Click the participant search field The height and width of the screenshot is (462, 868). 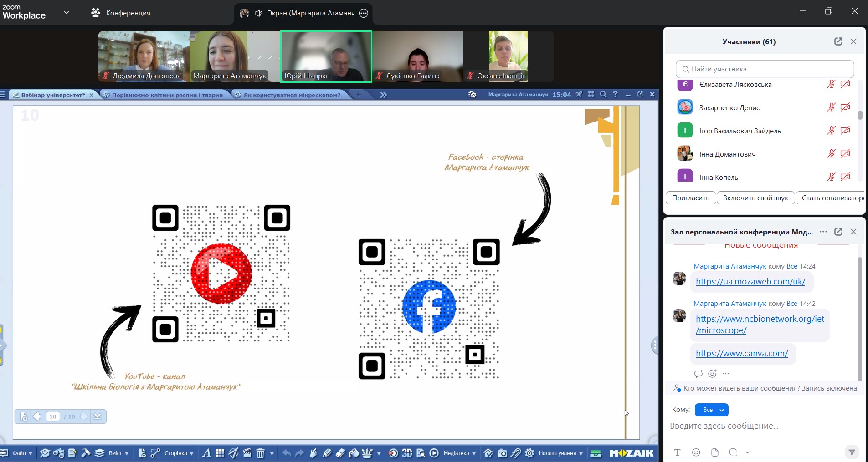pyautogui.click(x=765, y=69)
